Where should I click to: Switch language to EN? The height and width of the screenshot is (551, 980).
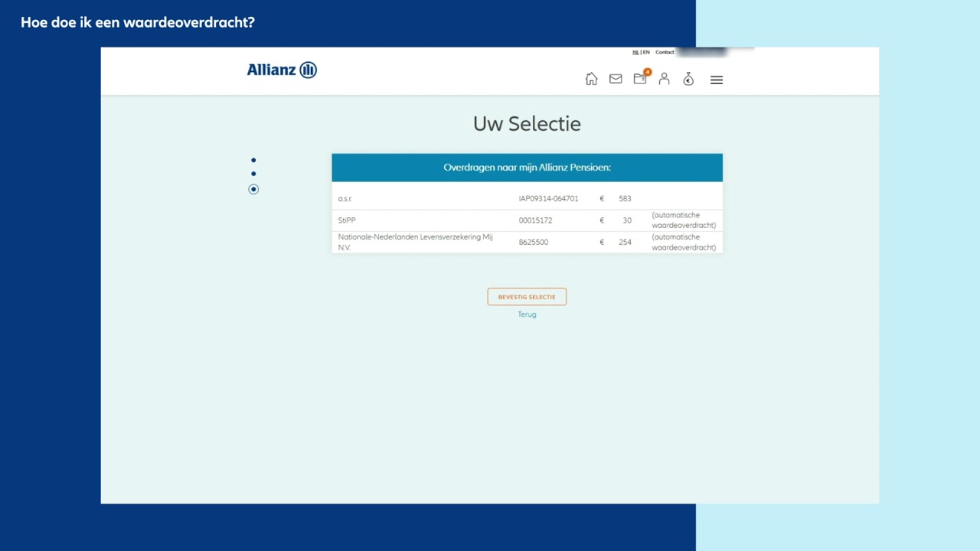click(x=646, y=52)
